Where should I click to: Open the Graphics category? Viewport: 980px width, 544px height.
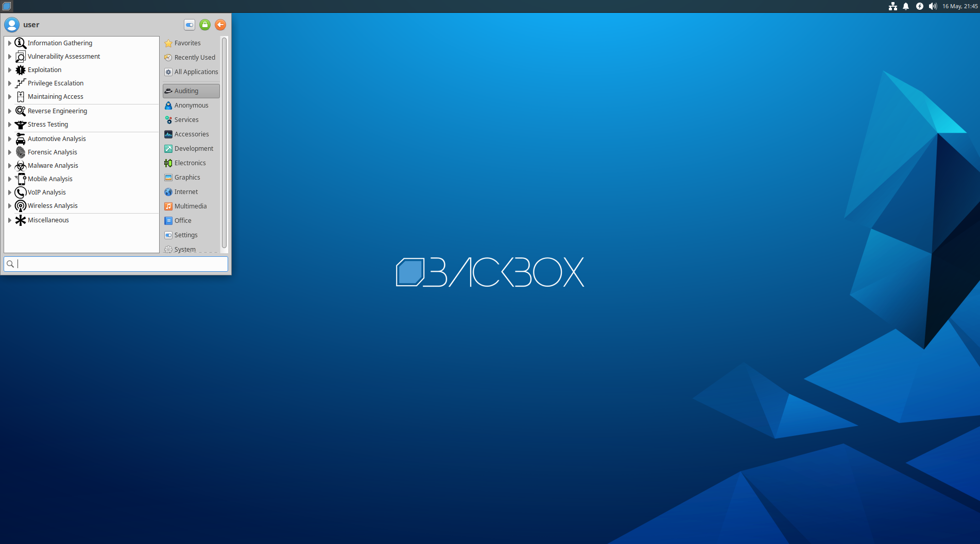pos(191,178)
